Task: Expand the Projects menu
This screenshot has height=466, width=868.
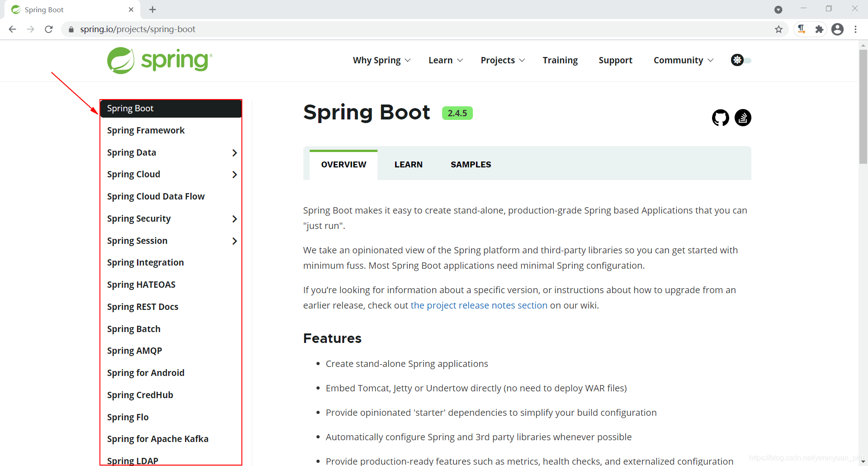Action: pyautogui.click(x=503, y=60)
